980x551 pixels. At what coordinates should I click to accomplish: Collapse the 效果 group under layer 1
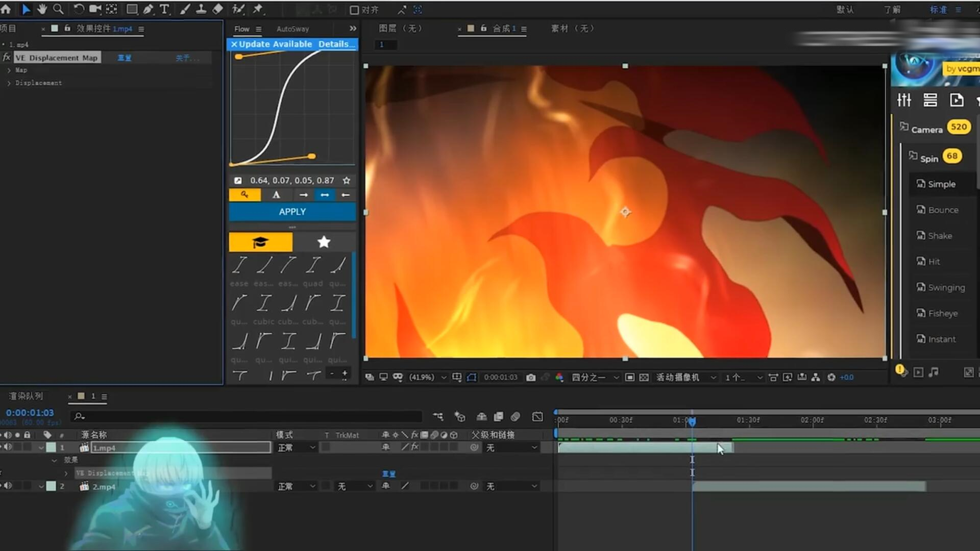(54, 460)
